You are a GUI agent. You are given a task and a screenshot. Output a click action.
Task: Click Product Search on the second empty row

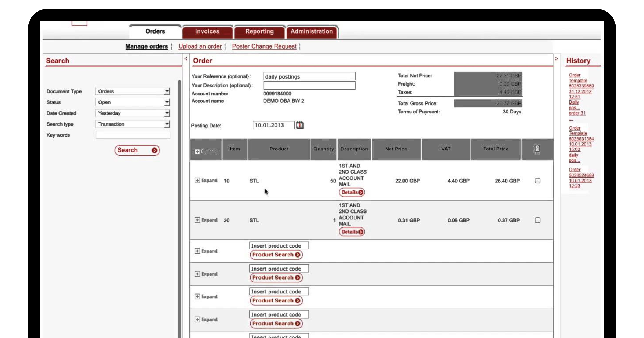pos(276,277)
